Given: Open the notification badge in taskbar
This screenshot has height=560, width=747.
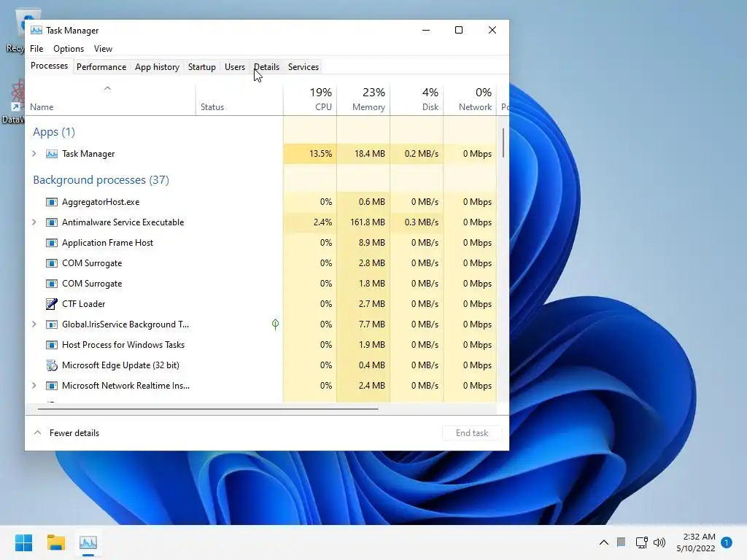Looking at the screenshot, I should tap(727, 542).
